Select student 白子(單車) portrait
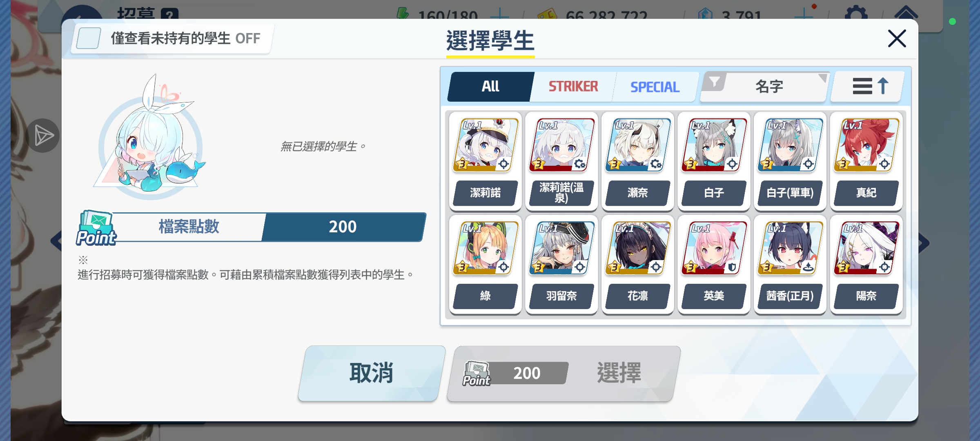 [790, 145]
